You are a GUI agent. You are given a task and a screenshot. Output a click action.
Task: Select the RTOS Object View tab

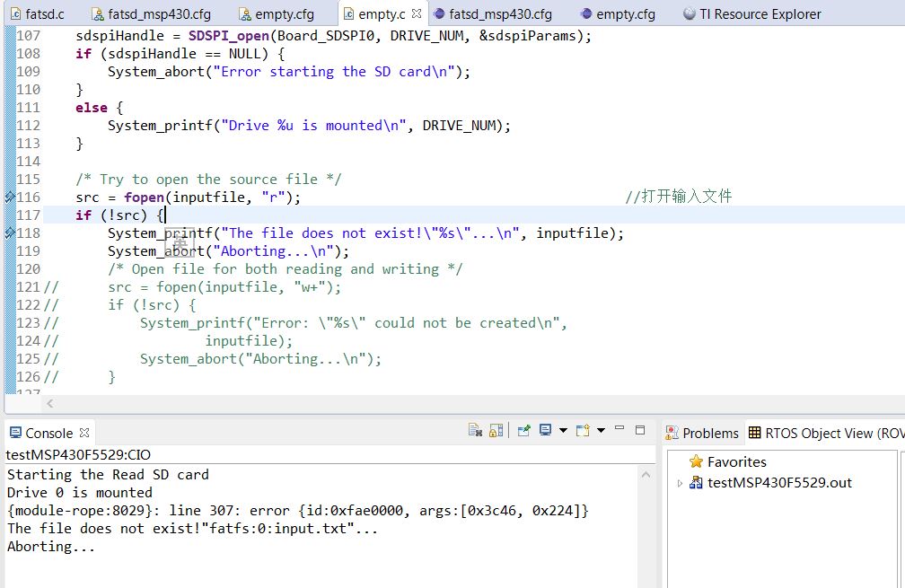[x=826, y=434]
